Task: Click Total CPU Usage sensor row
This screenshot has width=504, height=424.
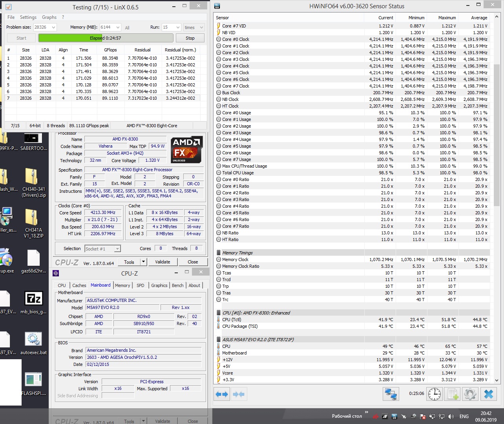Action: tap(352, 173)
